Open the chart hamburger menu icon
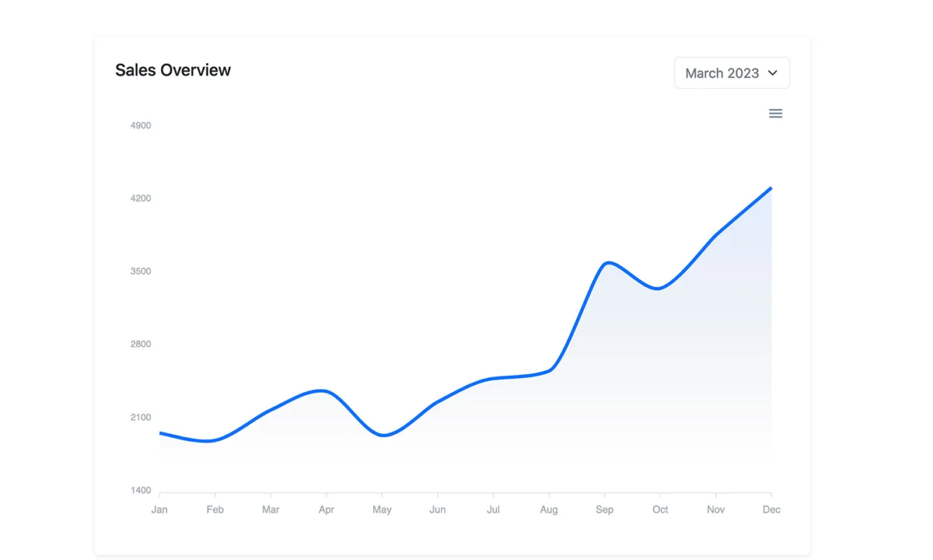Viewport: 933px width, 560px height. [x=775, y=113]
